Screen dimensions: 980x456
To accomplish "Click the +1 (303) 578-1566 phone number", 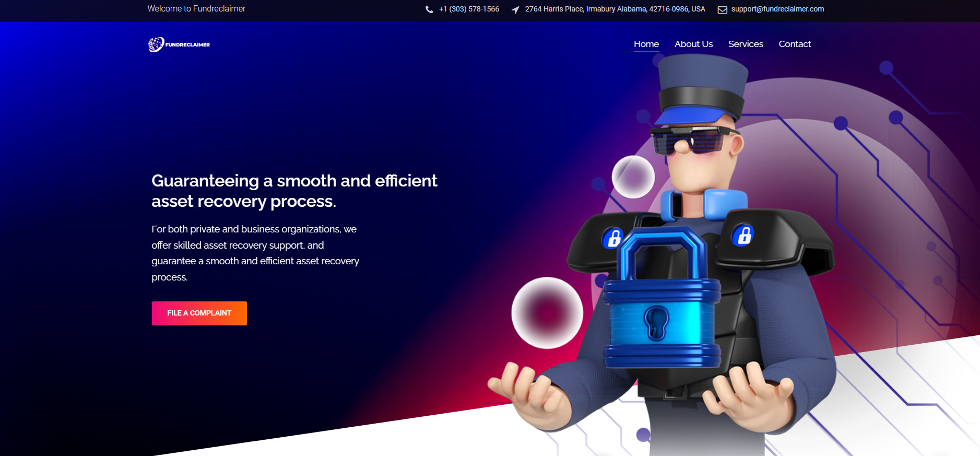I will [x=469, y=9].
